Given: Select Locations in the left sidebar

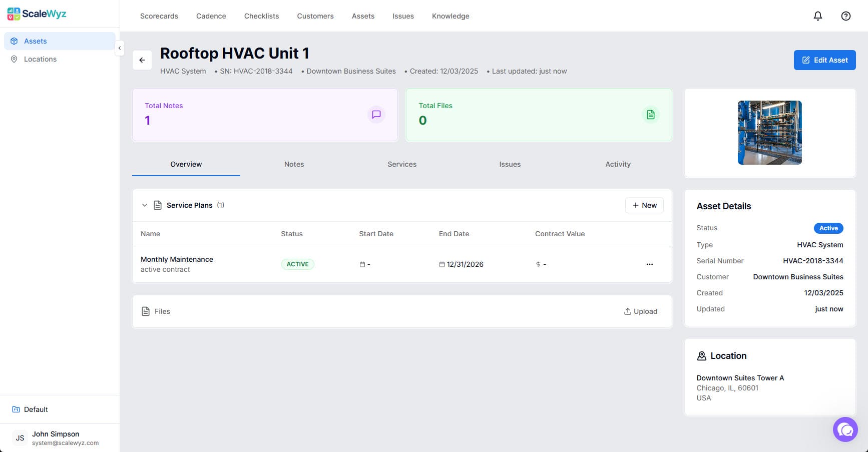Looking at the screenshot, I should point(40,59).
